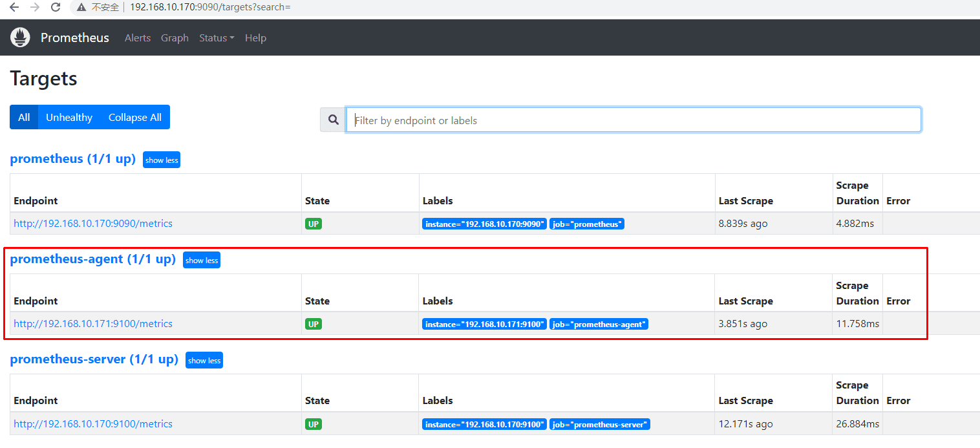Collapse prometheus-agent (1/1 up) heading
The image size is (980, 448).
coord(93,259)
